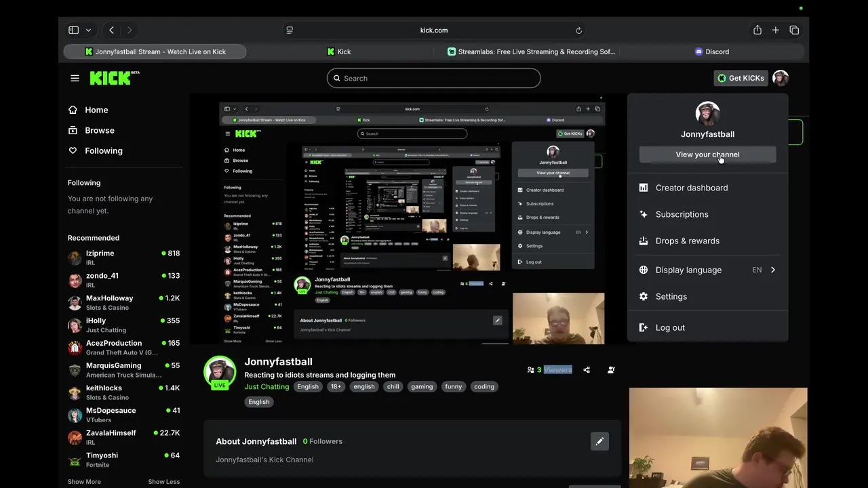Switch to the Discord tab
Screen dimensions: 868x488
[x=712, y=52]
